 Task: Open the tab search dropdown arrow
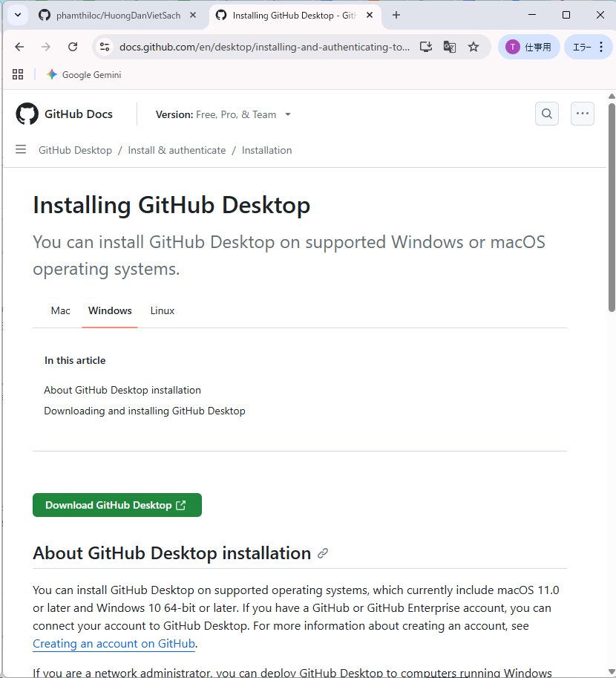point(18,15)
